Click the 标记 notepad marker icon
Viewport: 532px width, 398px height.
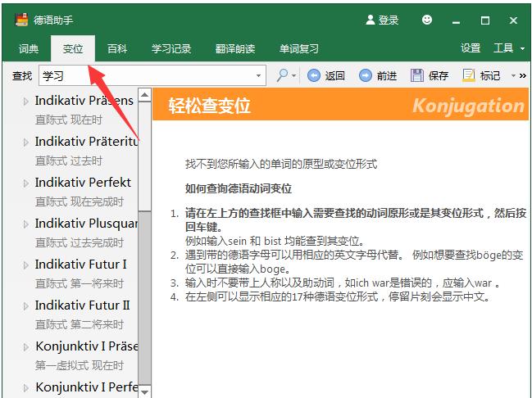(x=469, y=75)
